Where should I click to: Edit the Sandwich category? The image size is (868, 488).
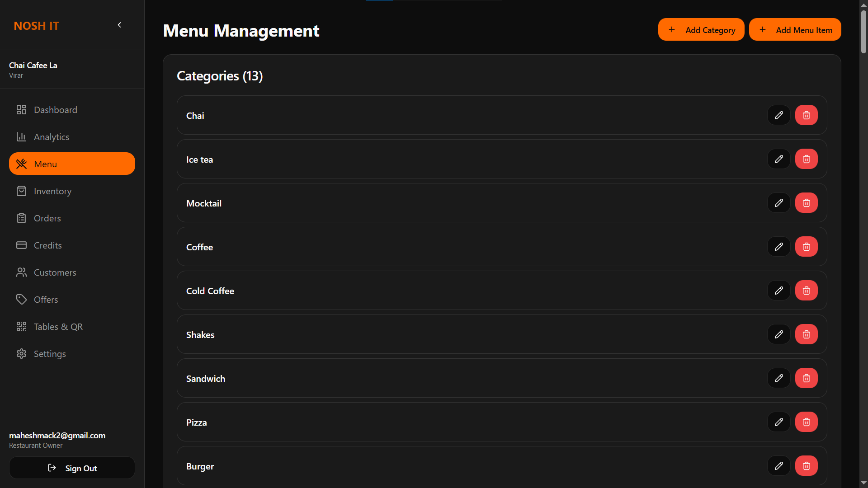(778, 378)
